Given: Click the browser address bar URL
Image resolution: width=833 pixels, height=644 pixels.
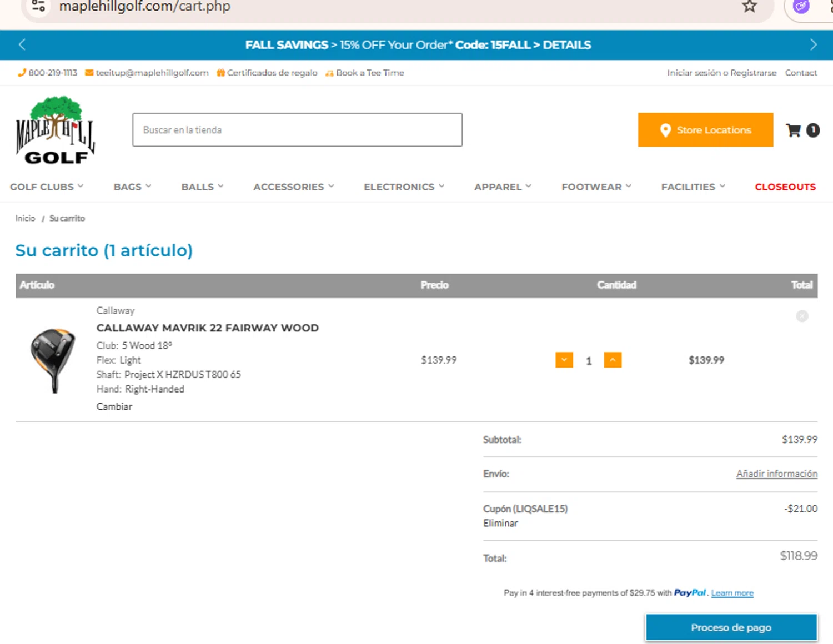Looking at the screenshot, I should pos(145,7).
